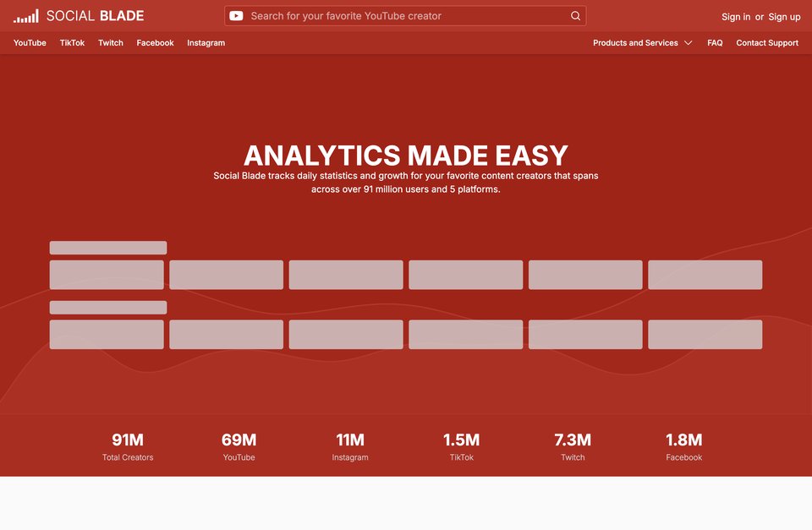Click the Sign in link

pos(736,17)
